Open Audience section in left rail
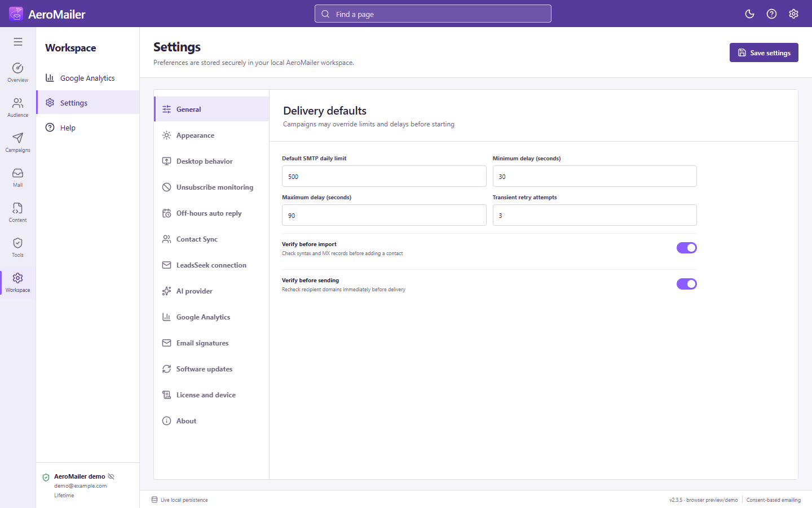Screen dimensions: 812x508 [x=18, y=107]
